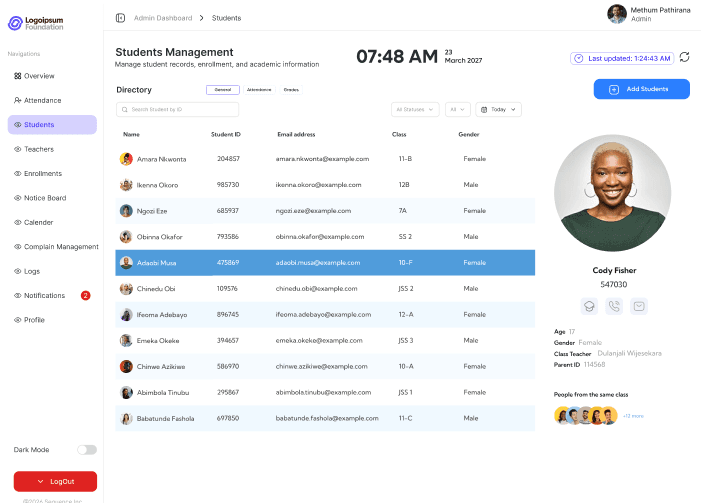Screen dimensions: 701x503
Task: Click Amara Nkwonta's avatar
Action: 126,159
